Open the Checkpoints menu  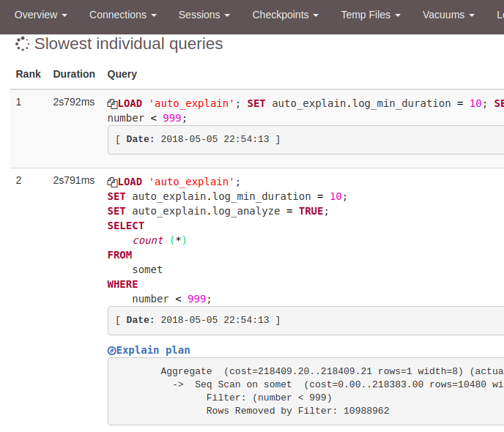[x=285, y=15]
